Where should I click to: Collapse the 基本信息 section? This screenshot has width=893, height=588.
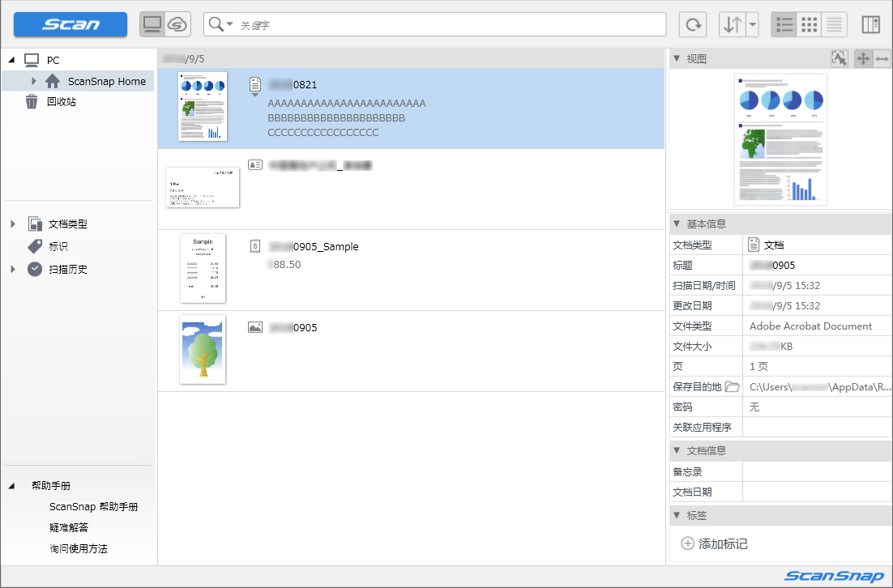tap(677, 224)
